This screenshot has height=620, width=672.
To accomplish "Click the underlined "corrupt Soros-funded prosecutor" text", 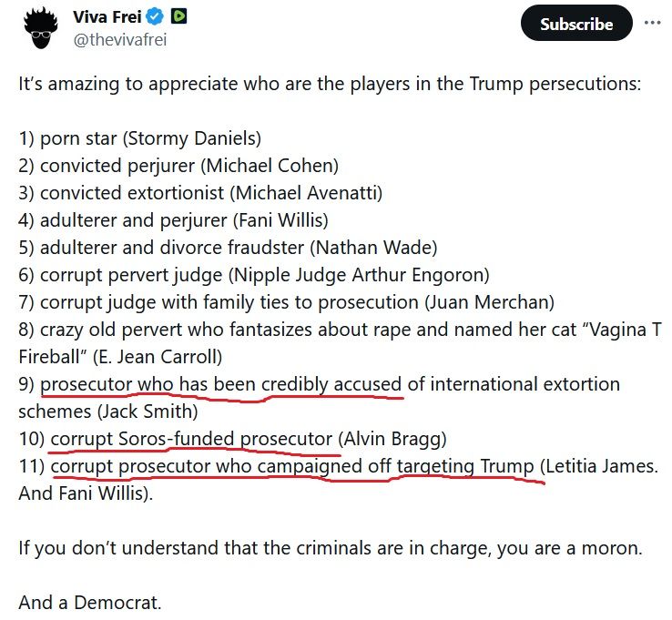I will tap(192, 439).
